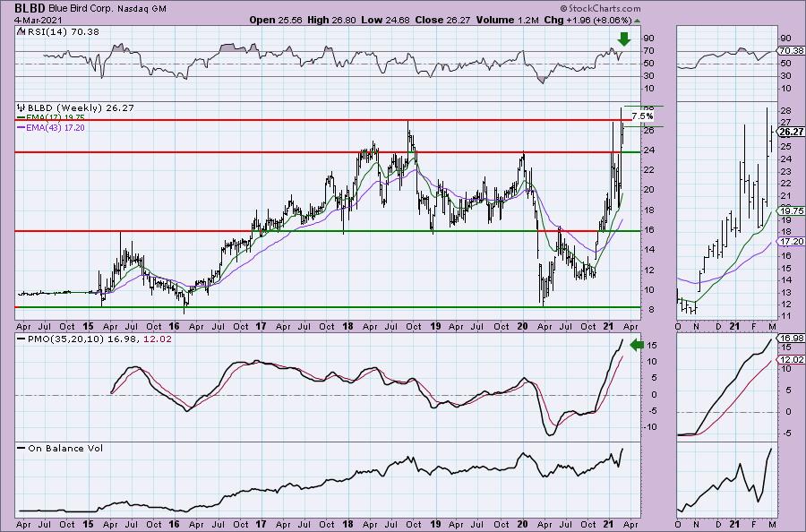Click the 17.20 EMA tag on right chart
This screenshot has height=532, width=806.
[791, 242]
